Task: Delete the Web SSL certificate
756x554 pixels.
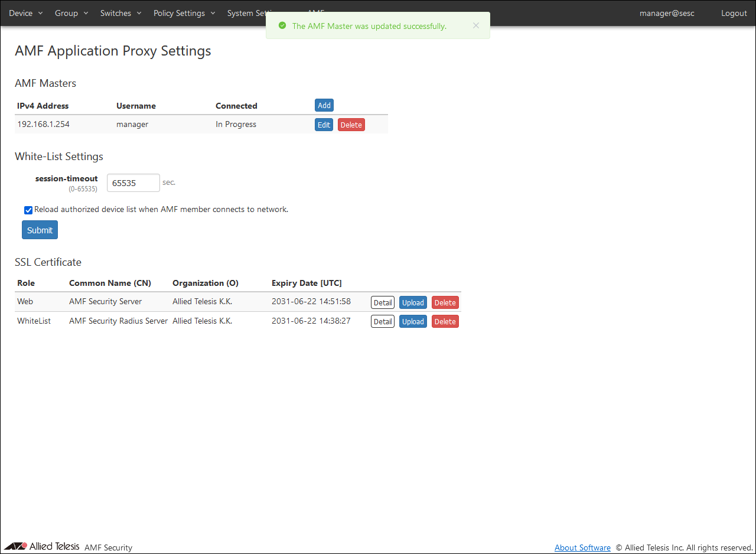Action: click(x=445, y=302)
